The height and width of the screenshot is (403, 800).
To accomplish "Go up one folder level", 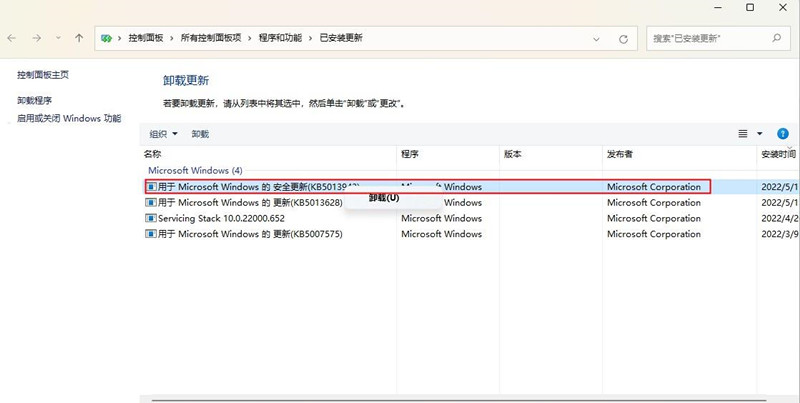I will [79, 38].
